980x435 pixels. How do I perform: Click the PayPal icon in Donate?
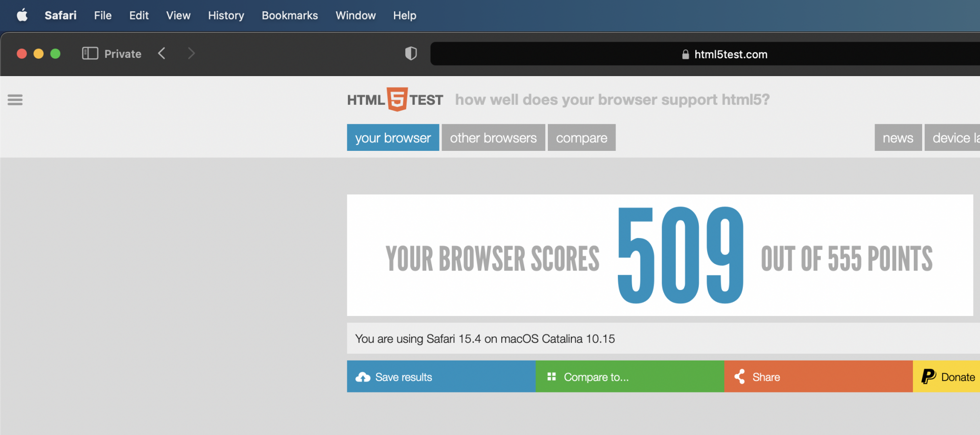[929, 376]
